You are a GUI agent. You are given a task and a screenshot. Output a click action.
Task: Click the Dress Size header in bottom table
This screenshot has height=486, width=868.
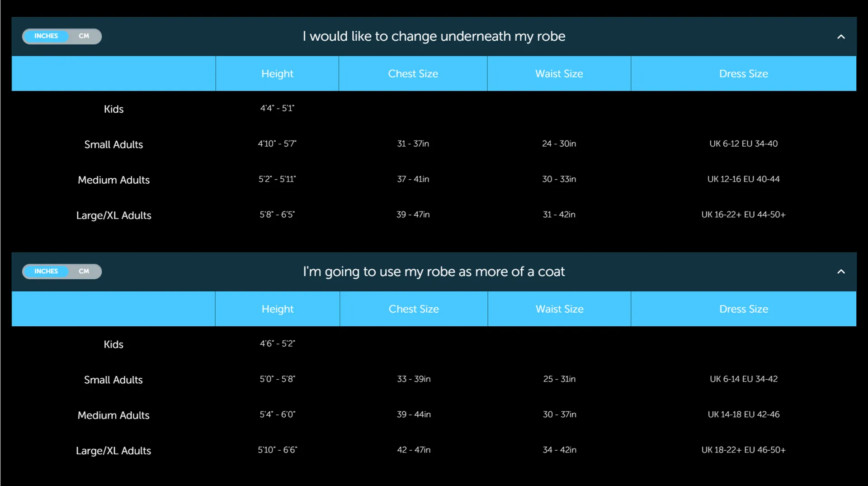click(744, 309)
